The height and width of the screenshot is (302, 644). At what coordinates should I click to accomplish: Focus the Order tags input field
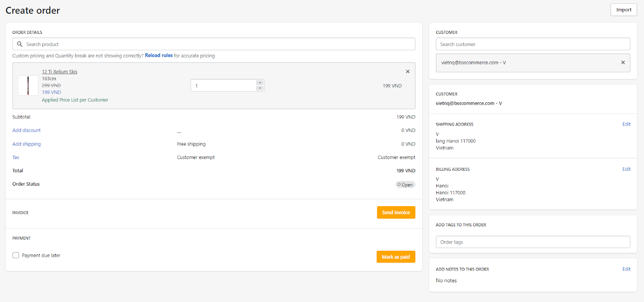[x=533, y=242]
